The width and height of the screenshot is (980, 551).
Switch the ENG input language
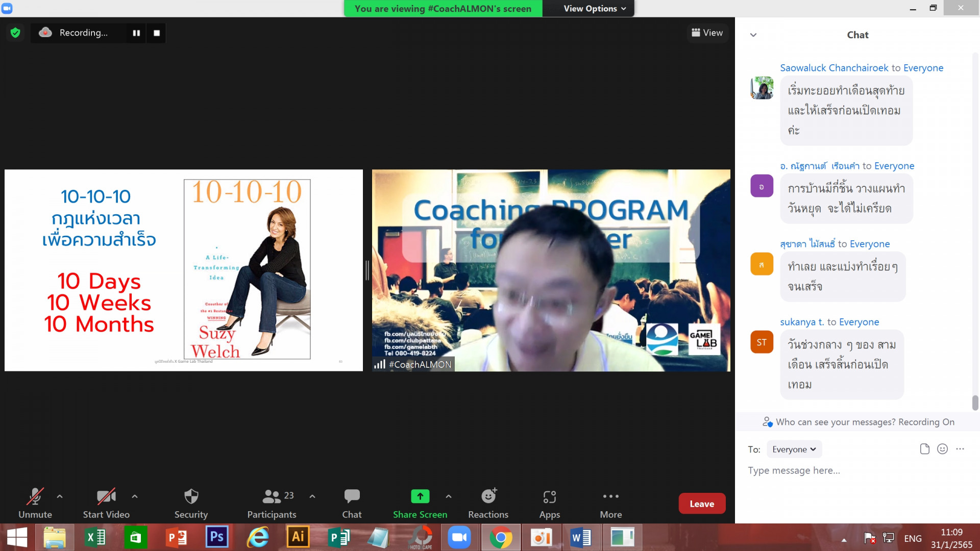tap(913, 538)
